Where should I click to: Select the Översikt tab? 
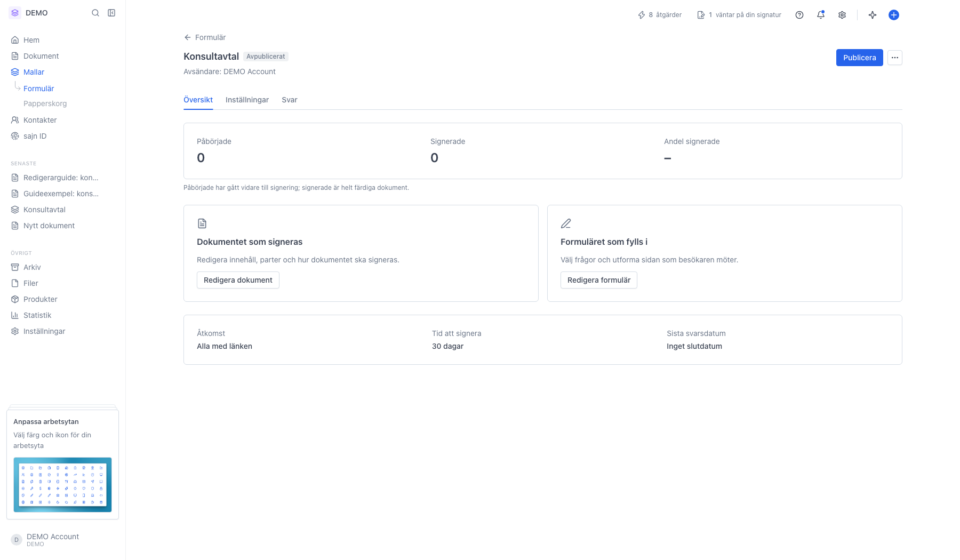coord(198,100)
